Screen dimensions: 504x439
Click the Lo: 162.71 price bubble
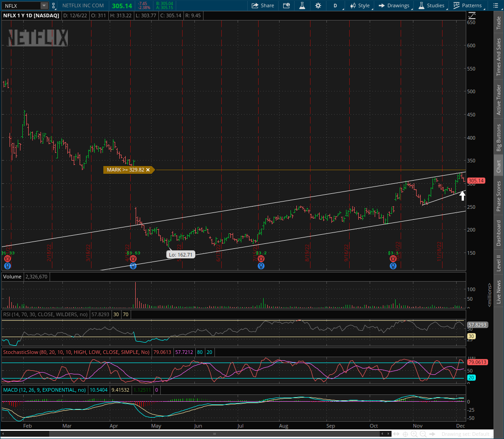click(181, 255)
